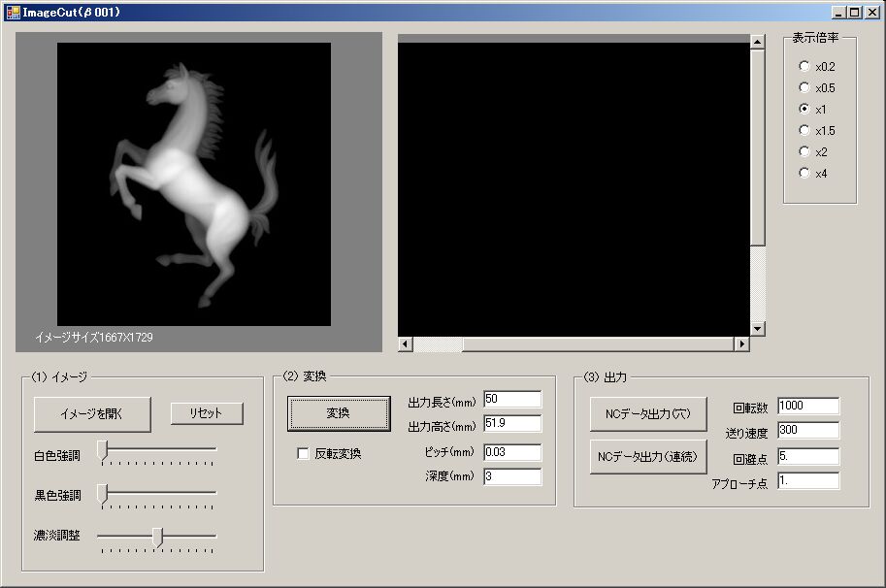
Task: Click NCデータ出力(穴) button
Action: [648, 414]
